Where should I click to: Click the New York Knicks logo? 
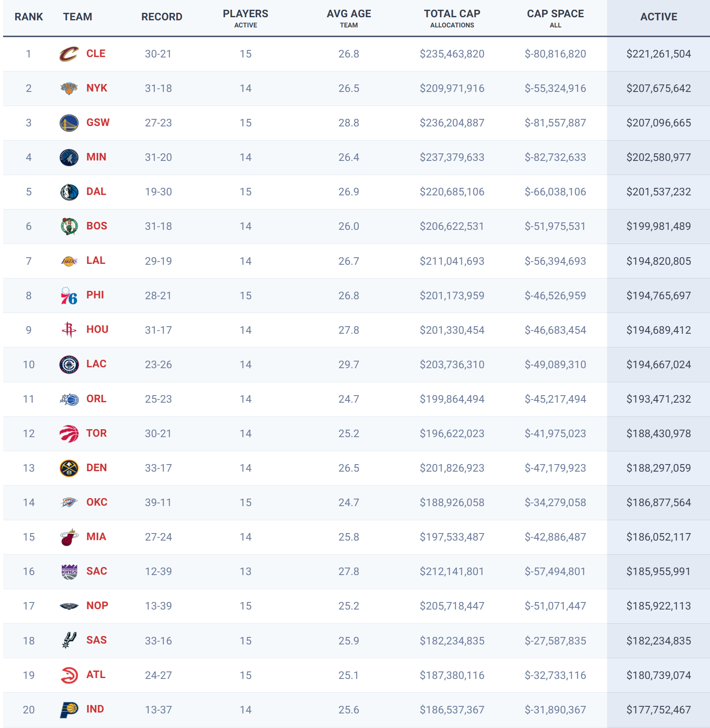[69, 88]
